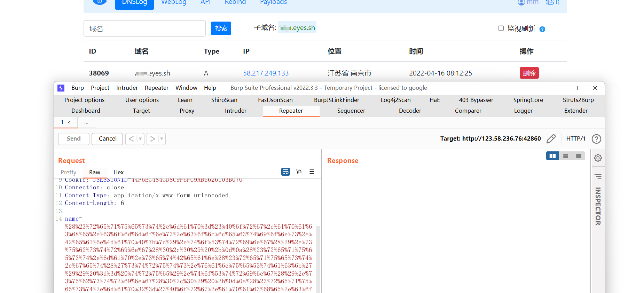Switch to the Target tab
Viewport: 644px width, 293px height.
click(141, 111)
